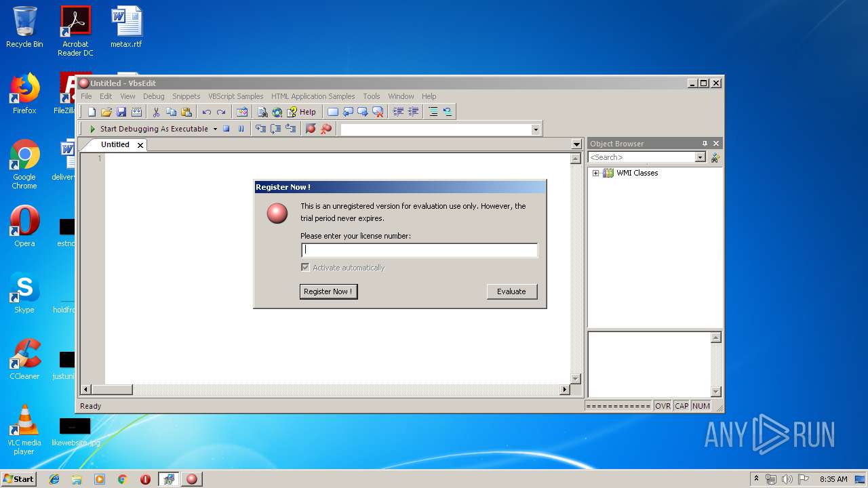Open the Window menu
Image resolution: width=868 pixels, height=488 pixels.
(x=401, y=96)
